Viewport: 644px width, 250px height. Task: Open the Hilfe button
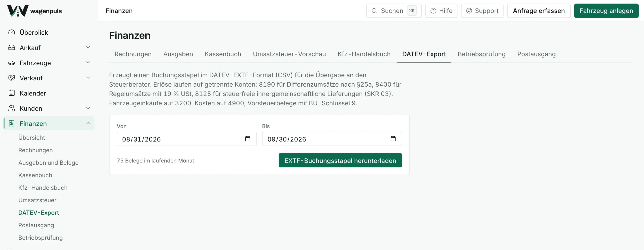(441, 11)
